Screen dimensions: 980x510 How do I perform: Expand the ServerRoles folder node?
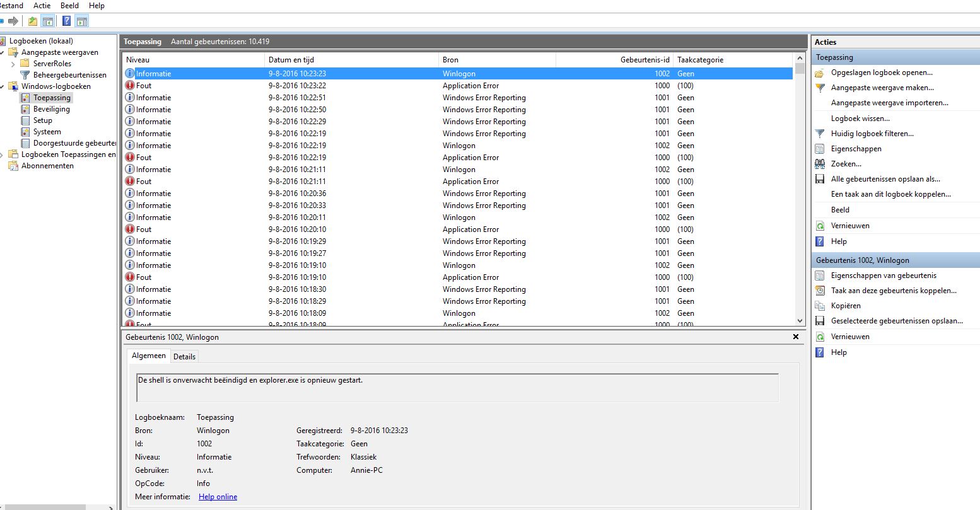(13, 64)
